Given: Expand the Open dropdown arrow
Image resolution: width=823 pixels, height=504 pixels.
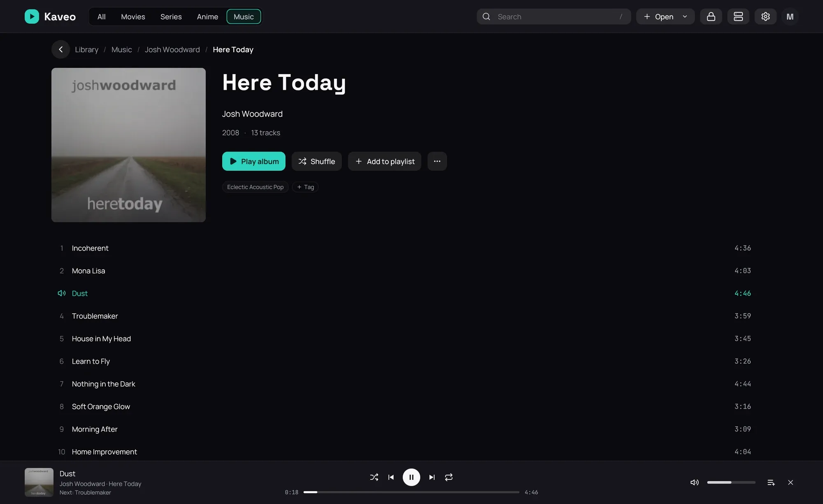Looking at the screenshot, I should pos(685,16).
